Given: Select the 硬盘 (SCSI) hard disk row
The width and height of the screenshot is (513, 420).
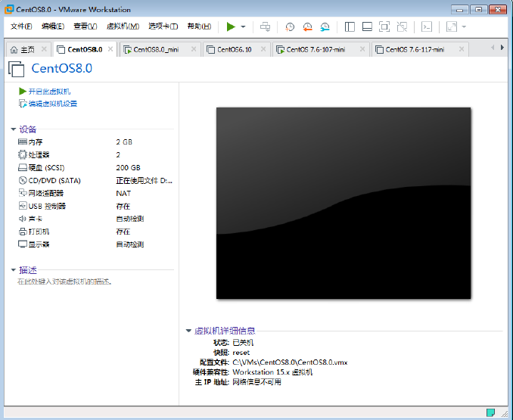Looking at the screenshot, I should [95, 168].
